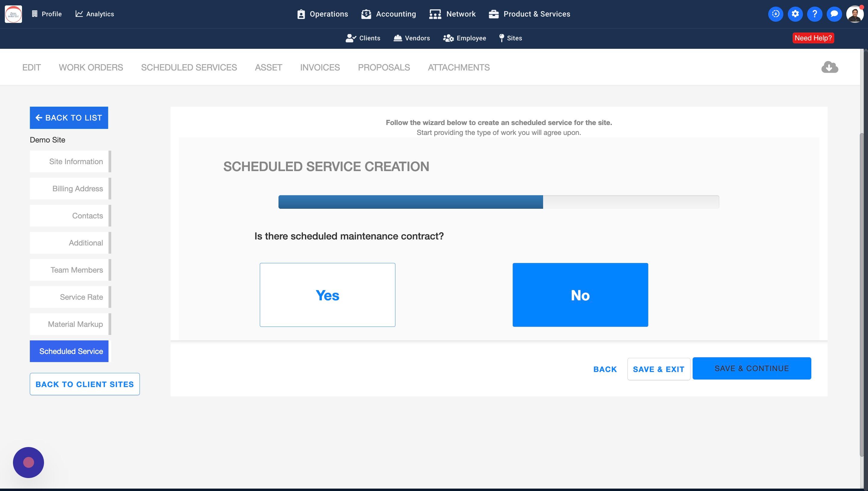Switch to the WORK ORDERS tab

point(91,67)
